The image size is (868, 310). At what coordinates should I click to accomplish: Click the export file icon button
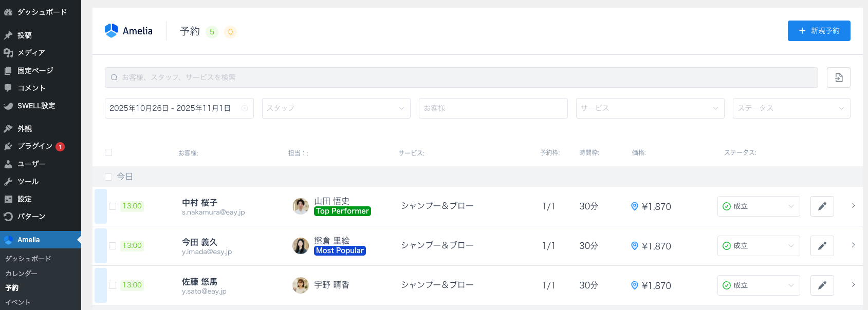(x=838, y=77)
